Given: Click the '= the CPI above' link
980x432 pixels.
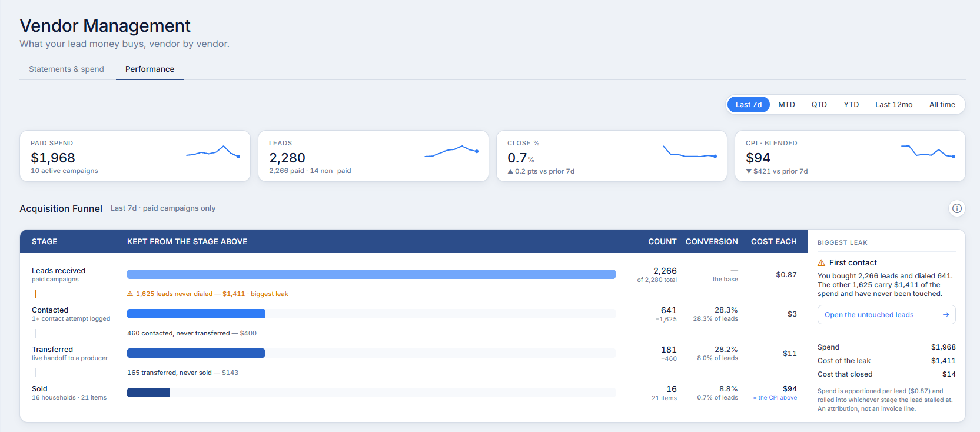Looking at the screenshot, I should (x=775, y=398).
